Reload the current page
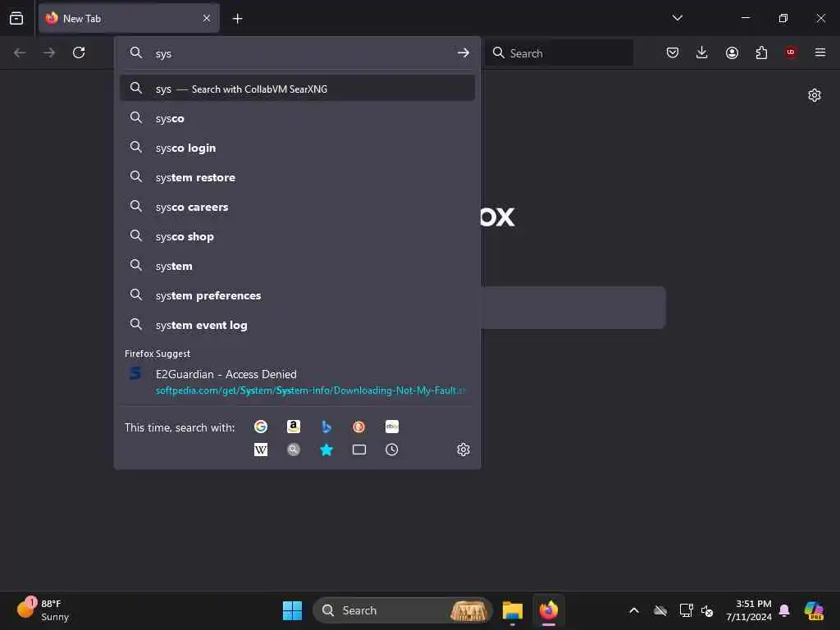The width and height of the screenshot is (840, 630). (79, 52)
